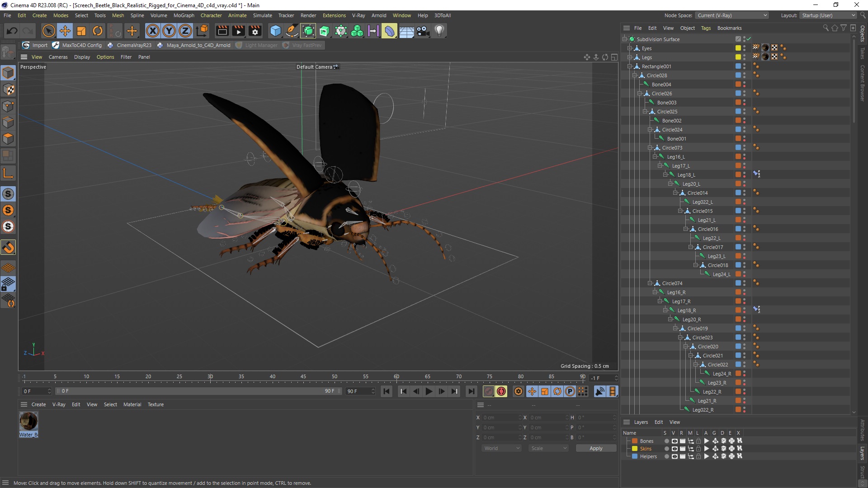Open the V-Ray menu
The height and width of the screenshot is (488, 868).
coord(359,15)
